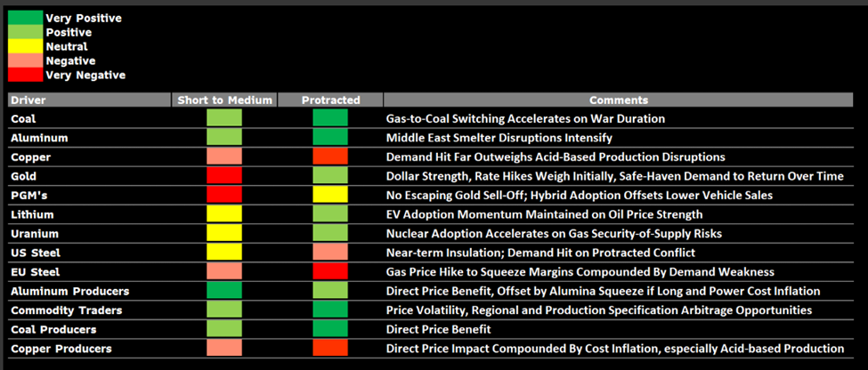Click the Very Negative red legend swatch
This screenshot has height=370, width=868.
(x=24, y=75)
